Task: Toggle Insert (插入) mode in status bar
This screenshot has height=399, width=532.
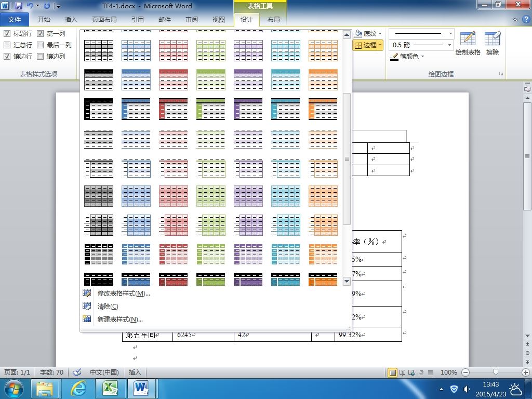Action: click(x=135, y=372)
